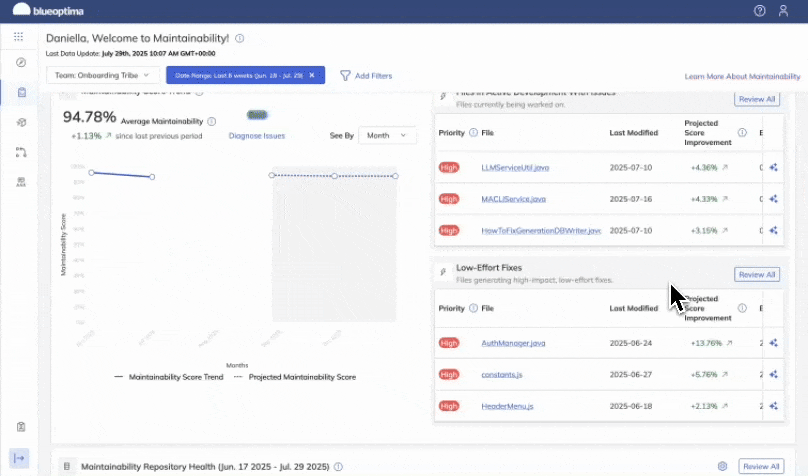Image resolution: width=808 pixels, height=476 pixels.
Task: Click the last projected dotted line data point
Action: [x=395, y=176]
